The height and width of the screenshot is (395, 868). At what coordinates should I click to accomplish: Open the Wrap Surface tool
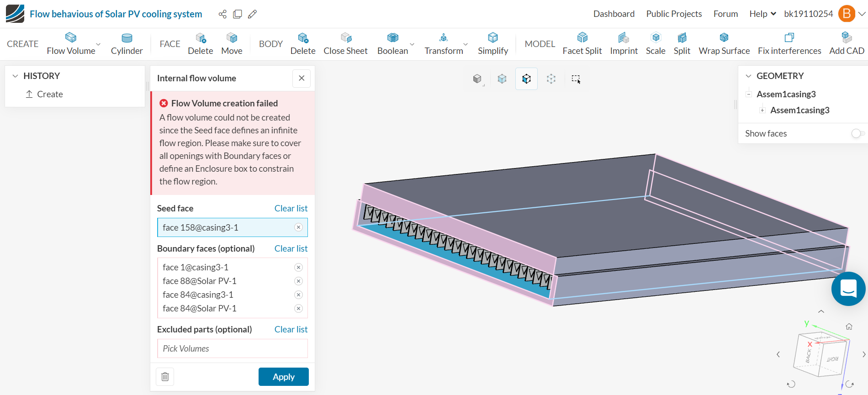pyautogui.click(x=724, y=44)
